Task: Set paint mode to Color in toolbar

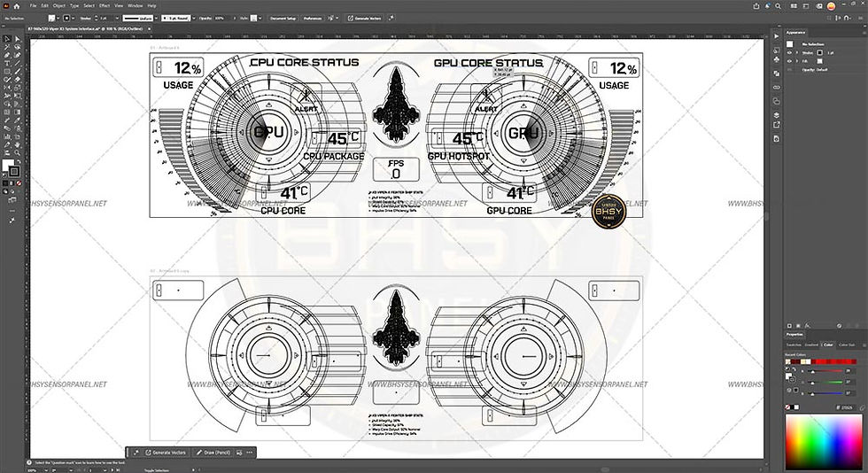Action: click(5, 183)
